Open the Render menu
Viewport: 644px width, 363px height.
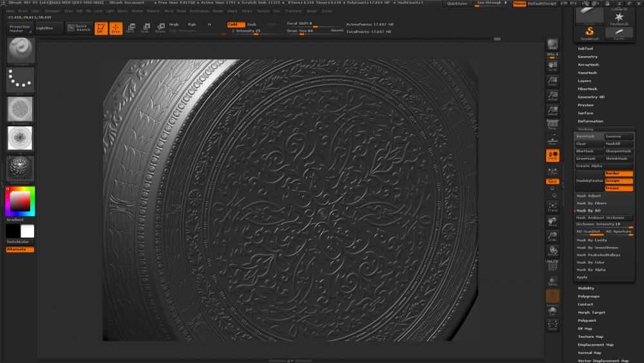pos(218,11)
